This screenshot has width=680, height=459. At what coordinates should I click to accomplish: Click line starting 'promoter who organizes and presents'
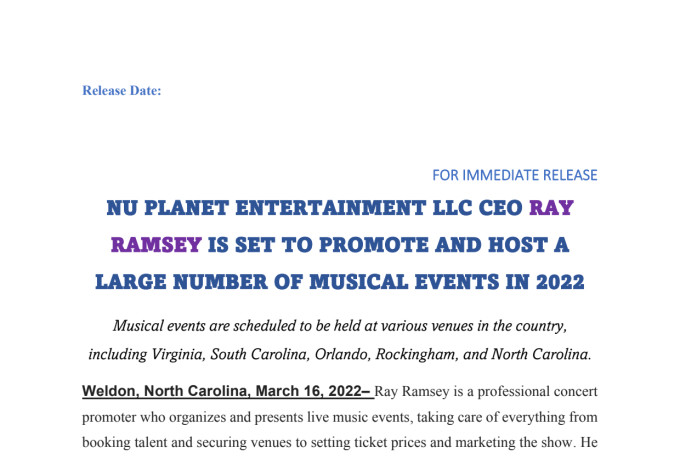(340, 417)
